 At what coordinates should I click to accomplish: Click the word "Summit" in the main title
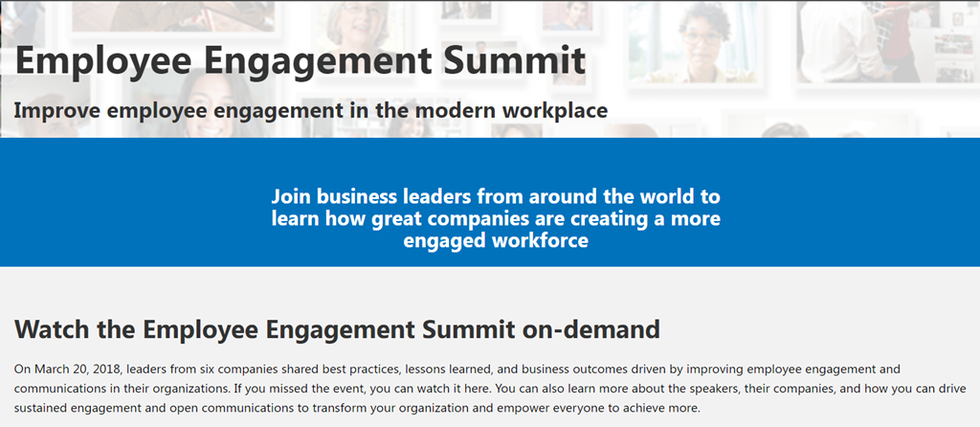click(x=513, y=61)
